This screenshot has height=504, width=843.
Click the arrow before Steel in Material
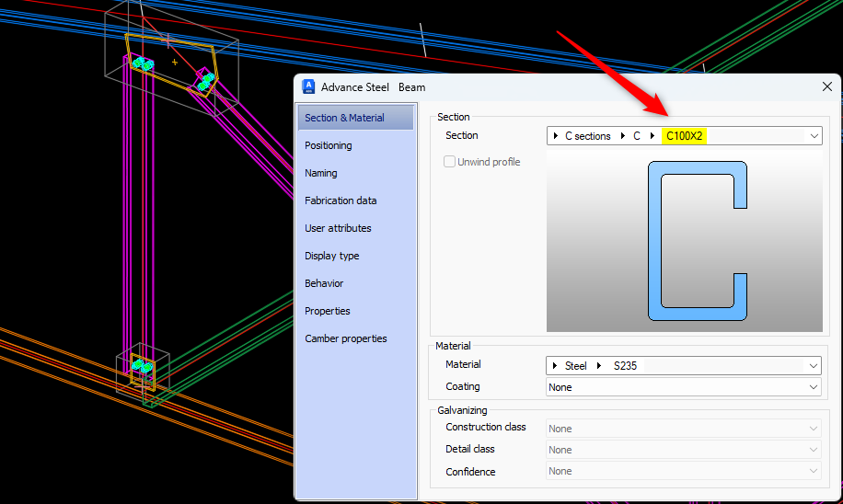555,366
